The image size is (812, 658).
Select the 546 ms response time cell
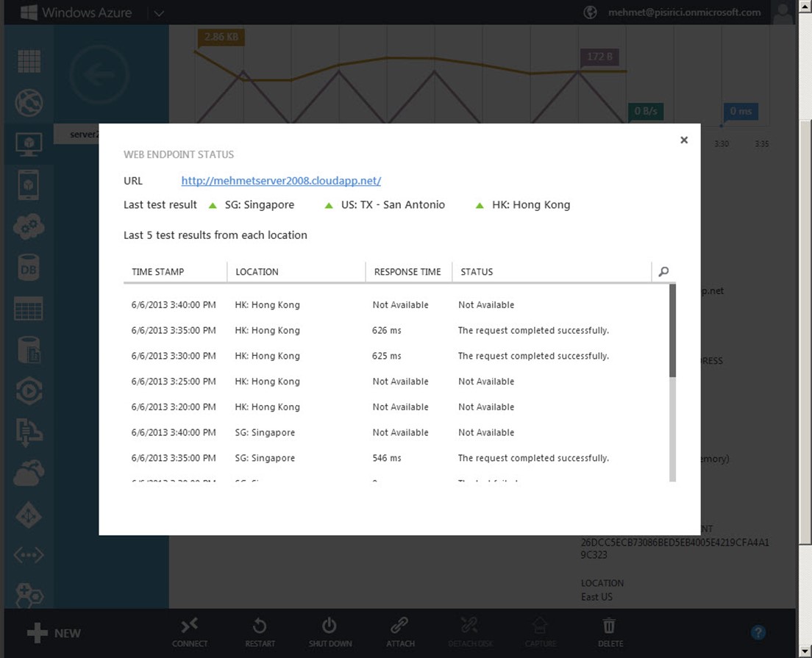click(x=386, y=457)
